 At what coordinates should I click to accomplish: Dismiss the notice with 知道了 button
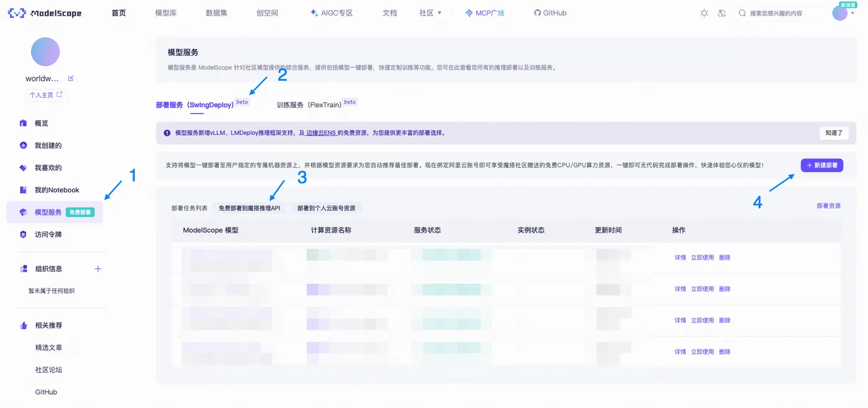(x=834, y=133)
